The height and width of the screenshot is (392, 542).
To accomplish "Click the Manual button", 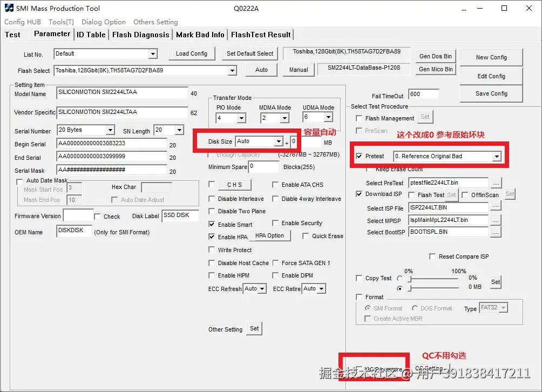I will tap(299, 70).
